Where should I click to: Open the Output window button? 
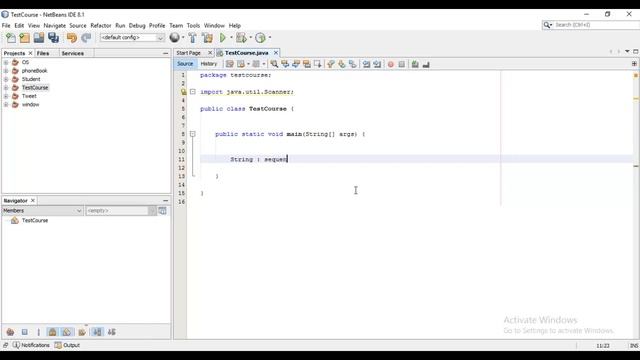point(67,345)
